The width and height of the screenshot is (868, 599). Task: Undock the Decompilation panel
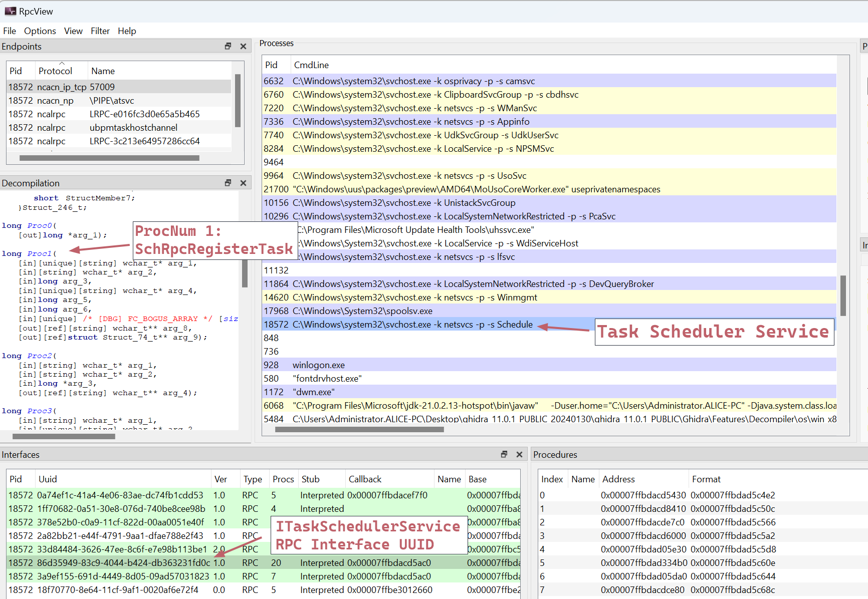pyautogui.click(x=228, y=183)
